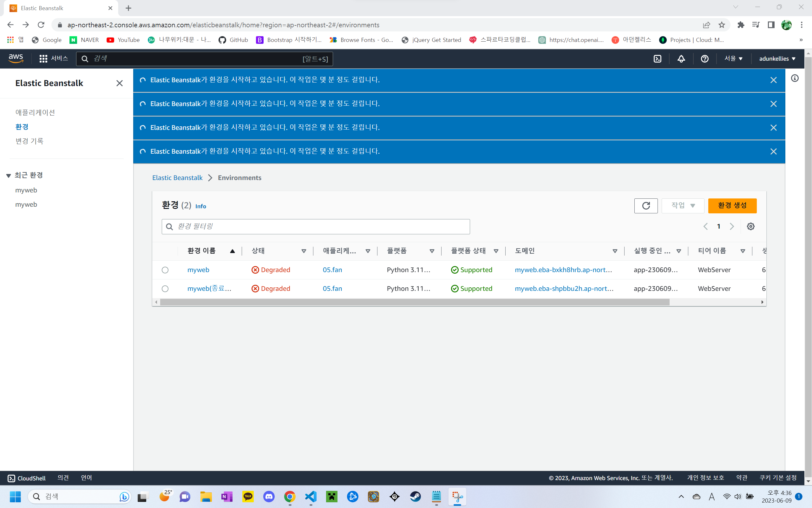Screen dimensions: 812x508
Task: Open the adunkellies account menu
Action: click(x=777, y=59)
